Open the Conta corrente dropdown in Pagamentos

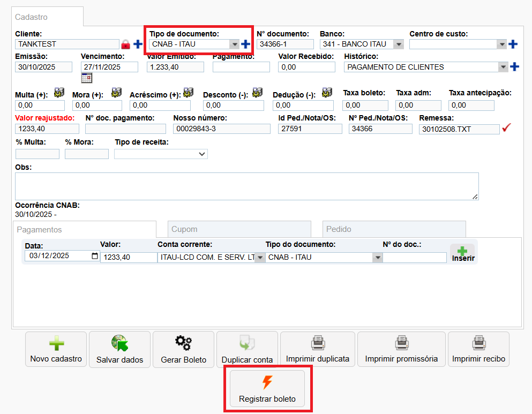click(260, 258)
